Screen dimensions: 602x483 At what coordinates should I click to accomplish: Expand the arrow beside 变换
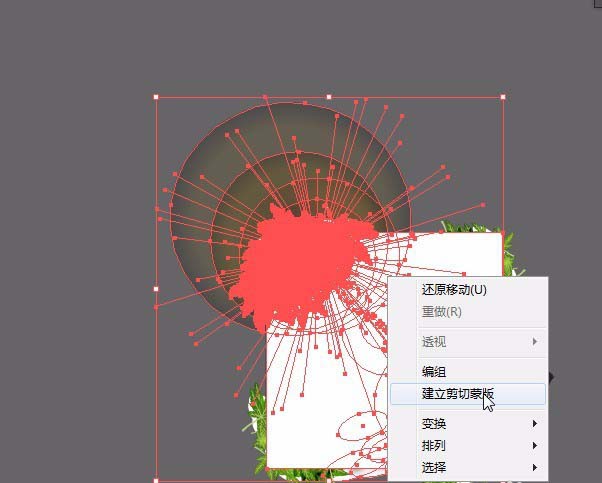tap(535, 423)
